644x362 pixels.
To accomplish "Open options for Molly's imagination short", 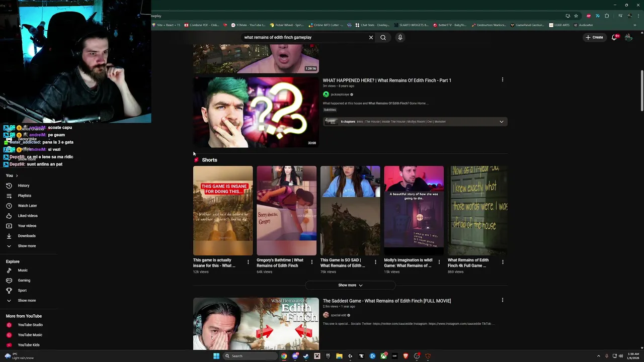I will point(439,262).
